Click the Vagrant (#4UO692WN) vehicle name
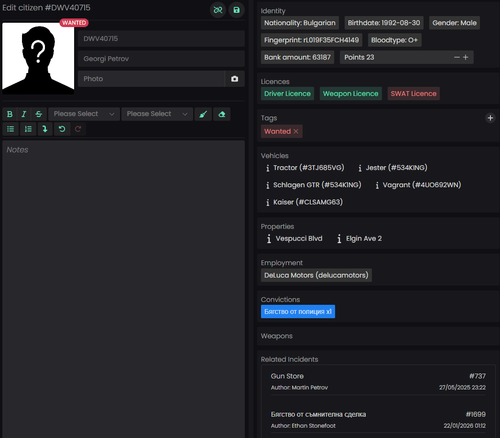 click(422, 185)
